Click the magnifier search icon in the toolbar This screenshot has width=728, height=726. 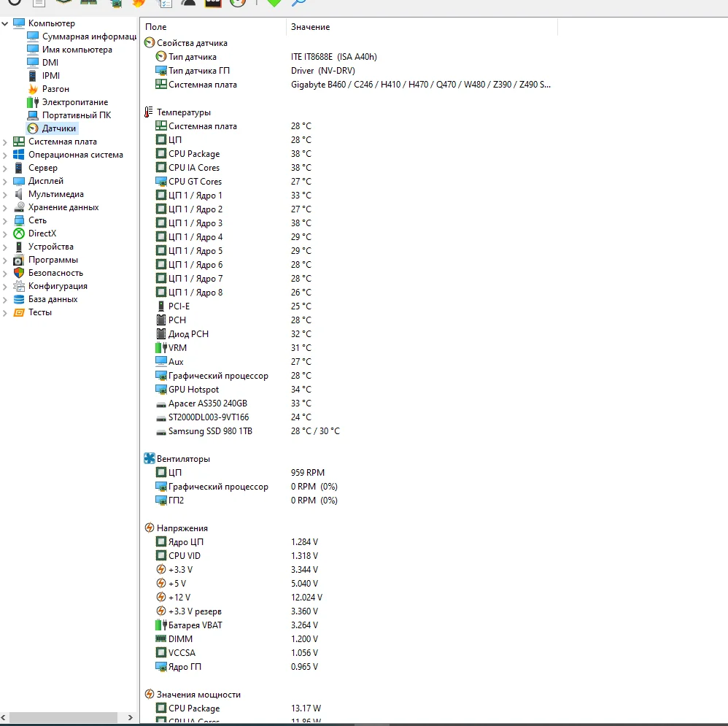[x=299, y=2]
